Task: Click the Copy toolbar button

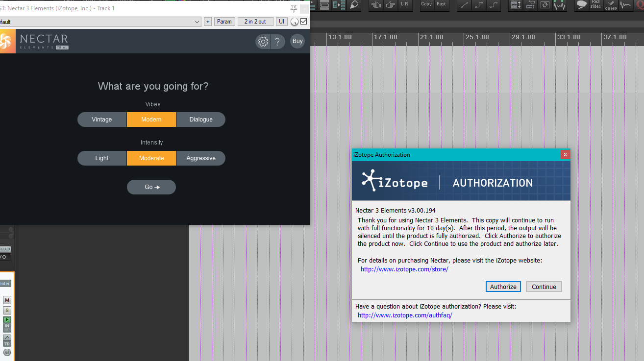Action: click(427, 5)
